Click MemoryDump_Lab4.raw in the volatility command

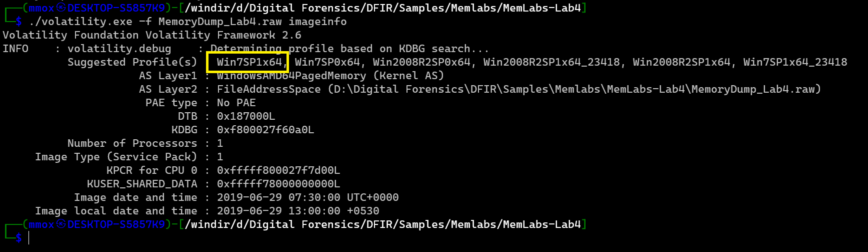click(219, 22)
